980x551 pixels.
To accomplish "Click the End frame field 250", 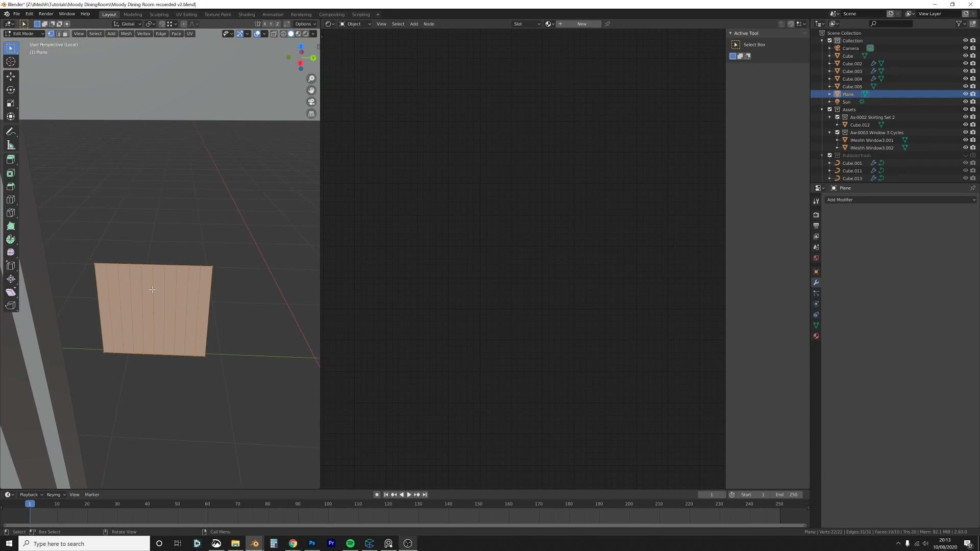I will (788, 495).
